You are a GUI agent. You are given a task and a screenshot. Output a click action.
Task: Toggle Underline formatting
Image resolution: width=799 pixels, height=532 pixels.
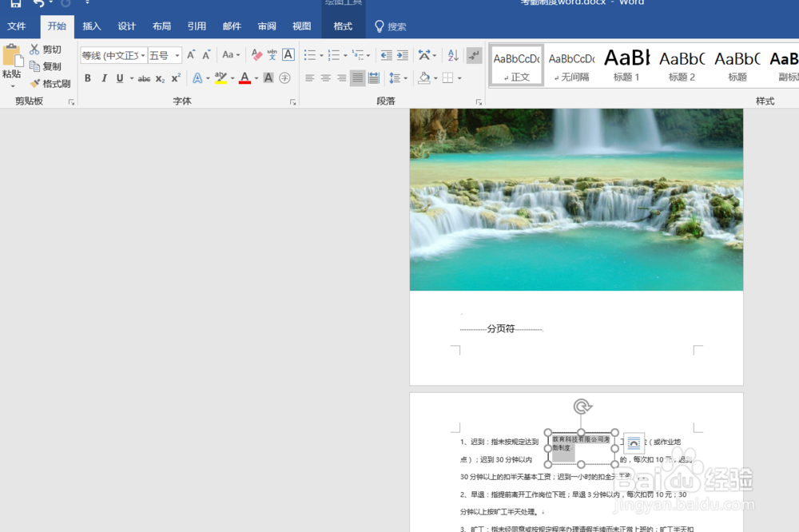click(120, 78)
